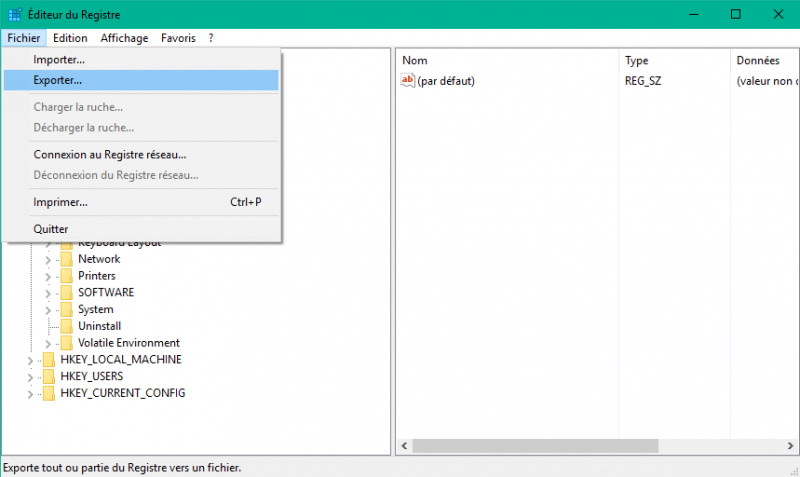This screenshot has width=800, height=477.
Task: Open the Fichier menu
Action: coord(23,38)
